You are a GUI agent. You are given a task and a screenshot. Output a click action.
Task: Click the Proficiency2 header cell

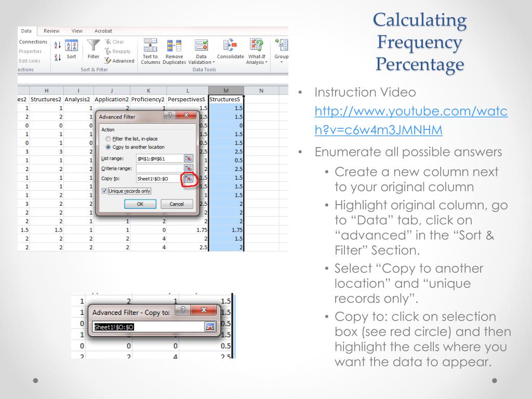[x=148, y=99]
